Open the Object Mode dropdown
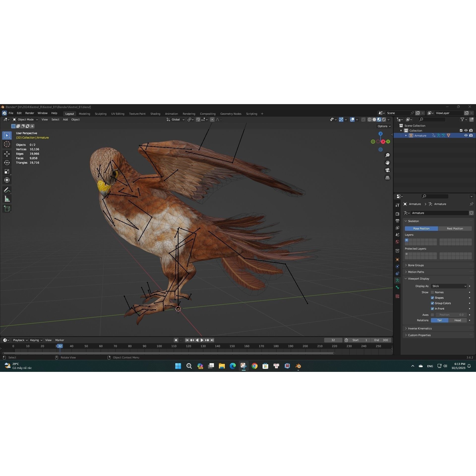The width and height of the screenshot is (476, 476). [x=25, y=119]
